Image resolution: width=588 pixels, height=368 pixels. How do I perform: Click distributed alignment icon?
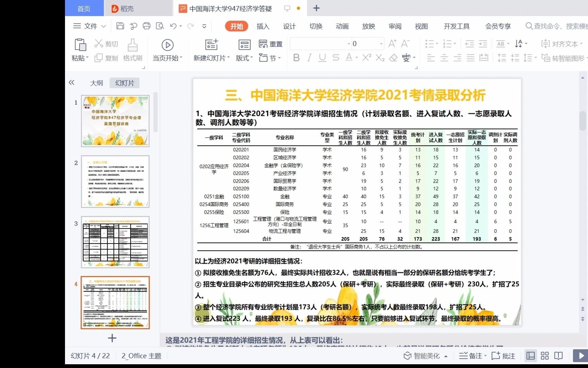(484, 58)
